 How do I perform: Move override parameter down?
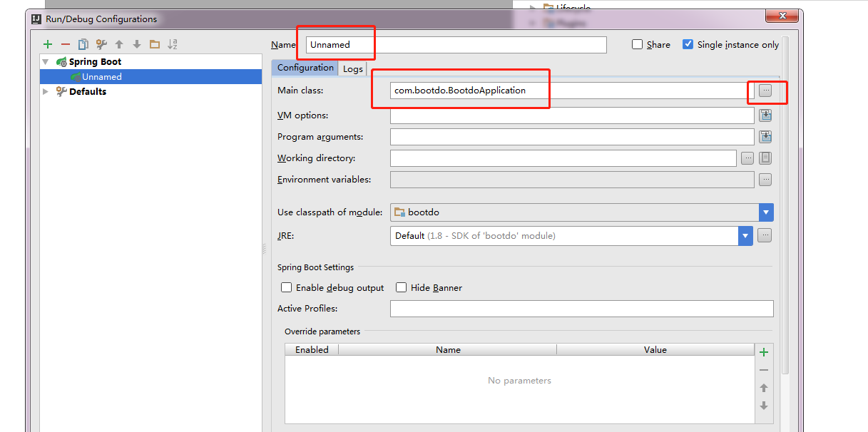coord(764,406)
